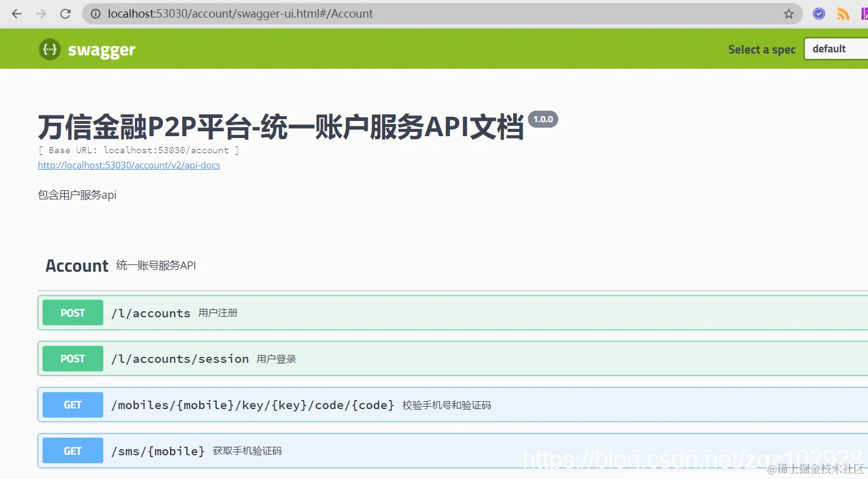This screenshot has width=868, height=479.
Task: Click the 'Select a spec' label
Action: pyautogui.click(x=762, y=49)
